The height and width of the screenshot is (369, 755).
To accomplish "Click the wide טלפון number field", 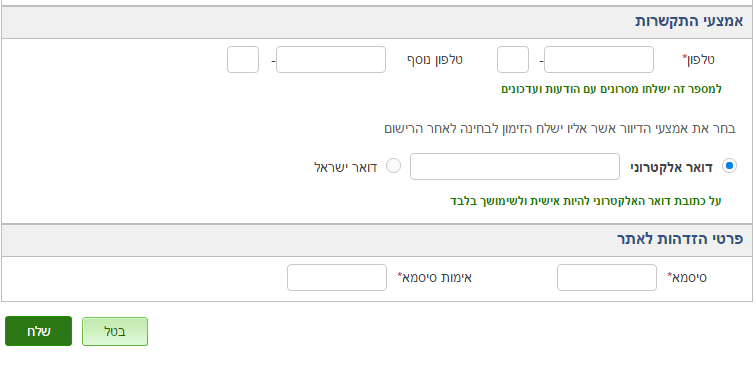I will coord(599,60).
